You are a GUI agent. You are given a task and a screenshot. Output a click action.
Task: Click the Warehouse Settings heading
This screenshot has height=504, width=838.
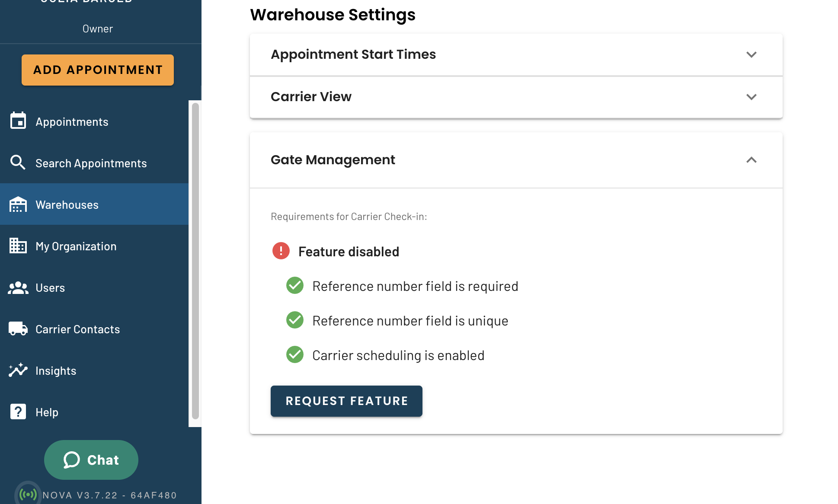(x=333, y=15)
